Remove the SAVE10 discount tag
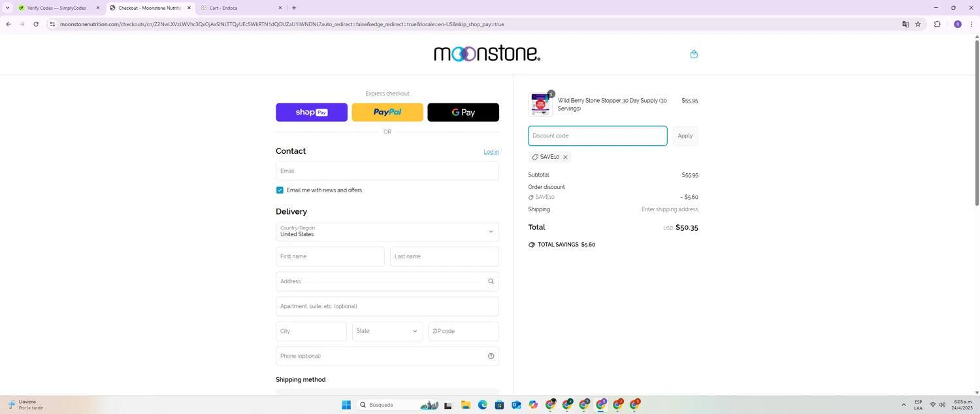 point(565,157)
